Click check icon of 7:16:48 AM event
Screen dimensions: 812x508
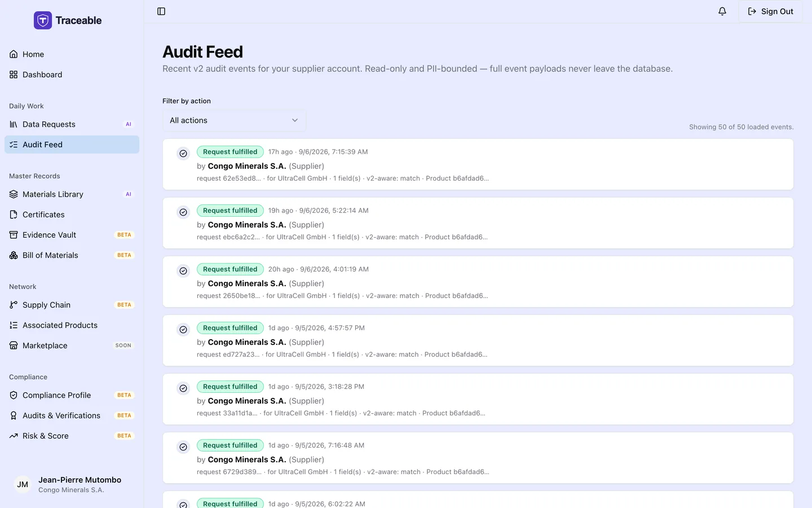click(x=183, y=447)
